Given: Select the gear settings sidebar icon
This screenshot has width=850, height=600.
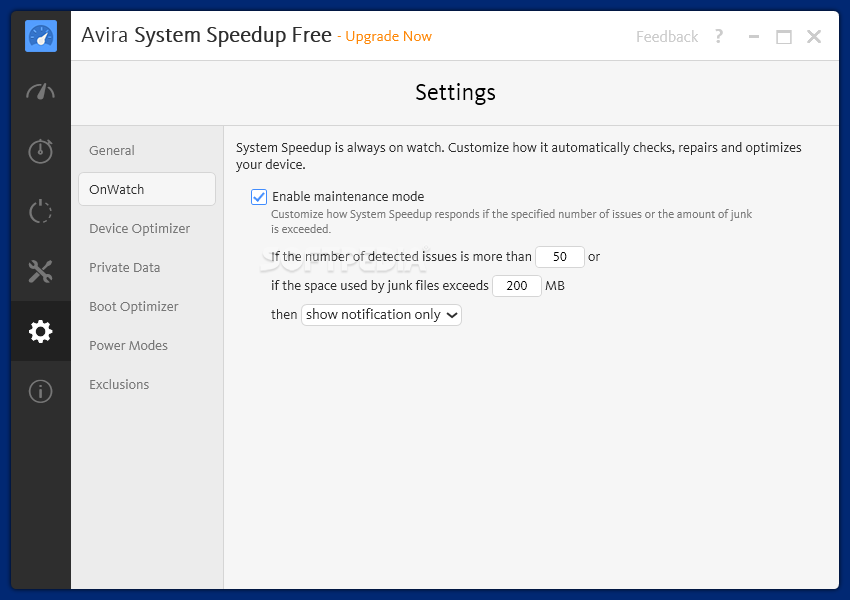Looking at the screenshot, I should 41,331.
